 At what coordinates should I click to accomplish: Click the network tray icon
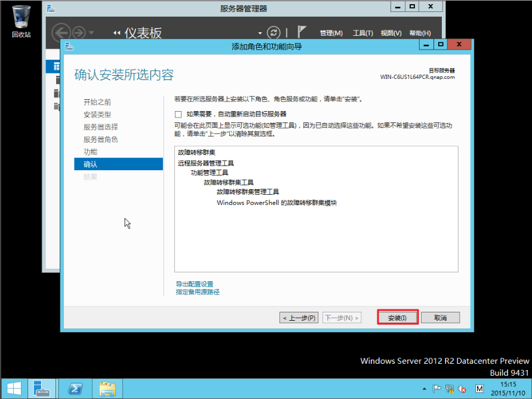tap(450, 388)
